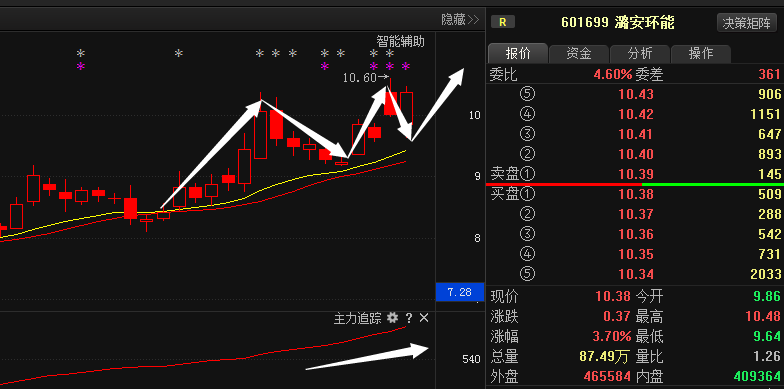Click the 涨跌 value 0.37
This screenshot has height=389, width=784.
(x=617, y=316)
